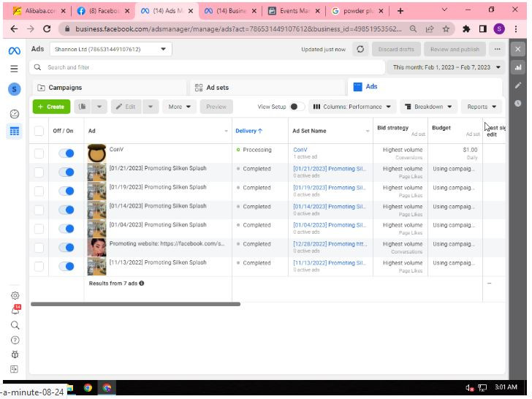532x399 pixels.
Task: Switch to the Campaigns tab
Action: 110,88
